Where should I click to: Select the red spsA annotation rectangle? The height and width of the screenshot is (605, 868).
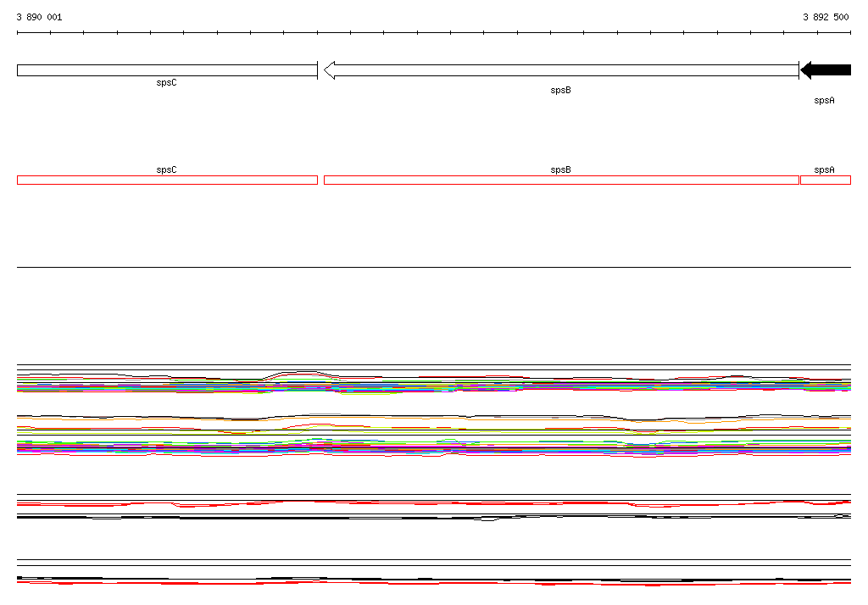coord(826,180)
